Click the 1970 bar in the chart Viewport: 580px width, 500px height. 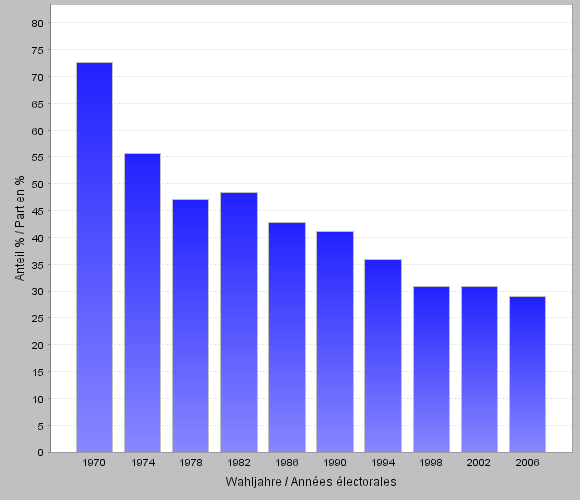coord(94,257)
